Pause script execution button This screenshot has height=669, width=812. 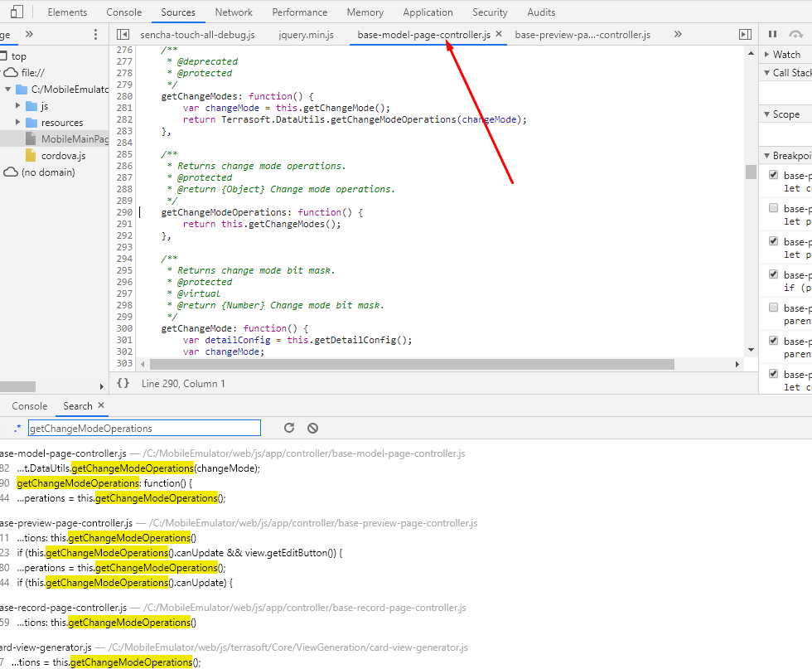[x=772, y=34]
